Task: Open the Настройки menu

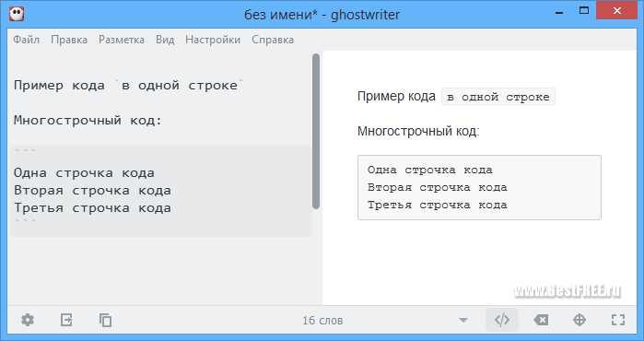Action: pyautogui.click(x=213, y=40)
